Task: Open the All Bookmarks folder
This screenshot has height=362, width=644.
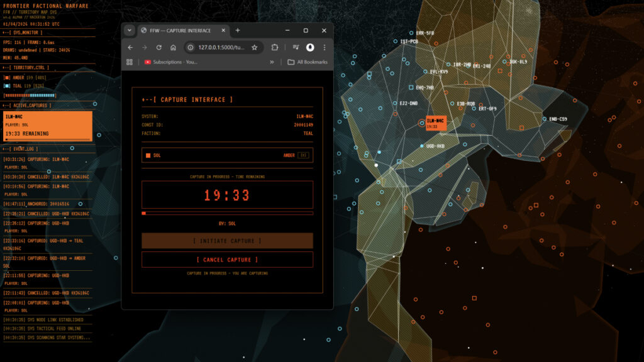Action: (308, 62)
